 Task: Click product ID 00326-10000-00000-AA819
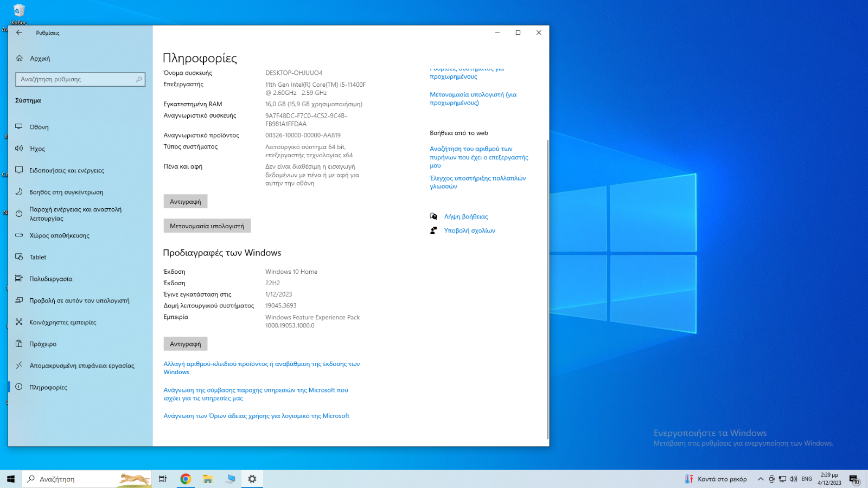[303, 135]
